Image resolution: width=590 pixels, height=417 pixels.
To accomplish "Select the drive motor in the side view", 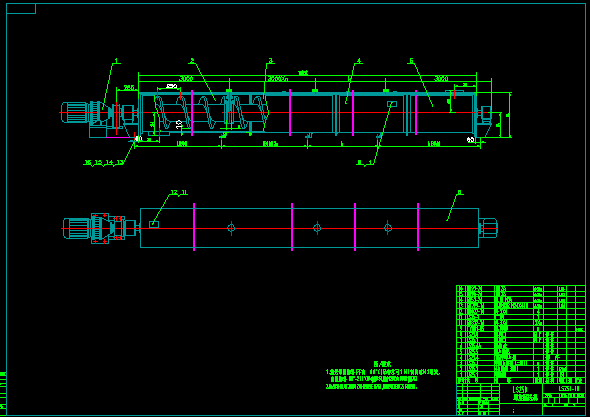I will click(76, 112).
